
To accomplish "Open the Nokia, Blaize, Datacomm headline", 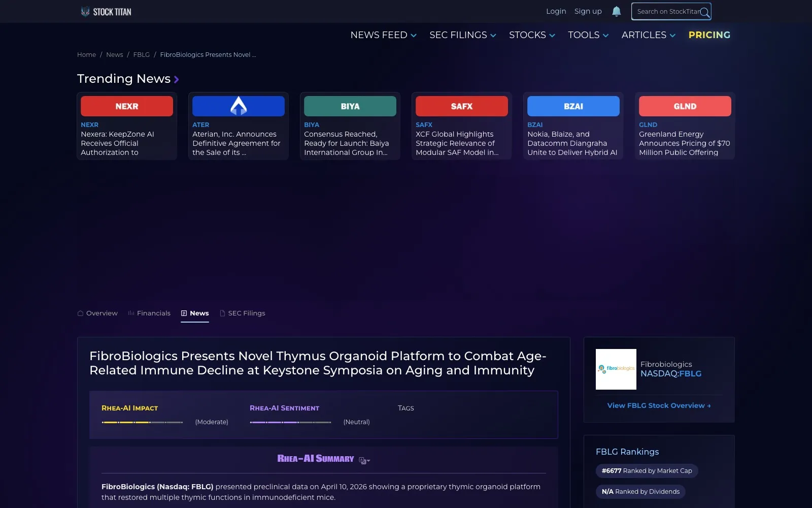I will click(572, 143).
